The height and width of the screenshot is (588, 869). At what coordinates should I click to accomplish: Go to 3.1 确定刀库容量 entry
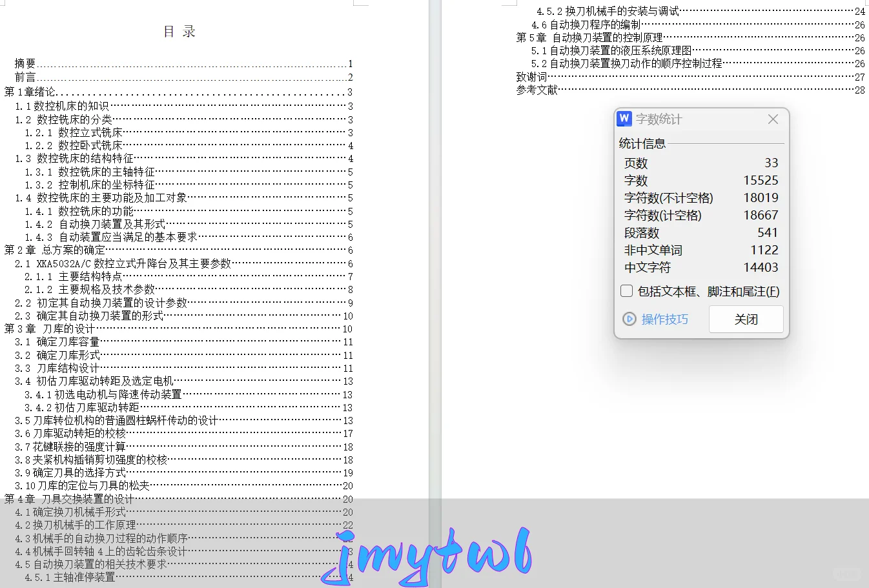[184, 341]
